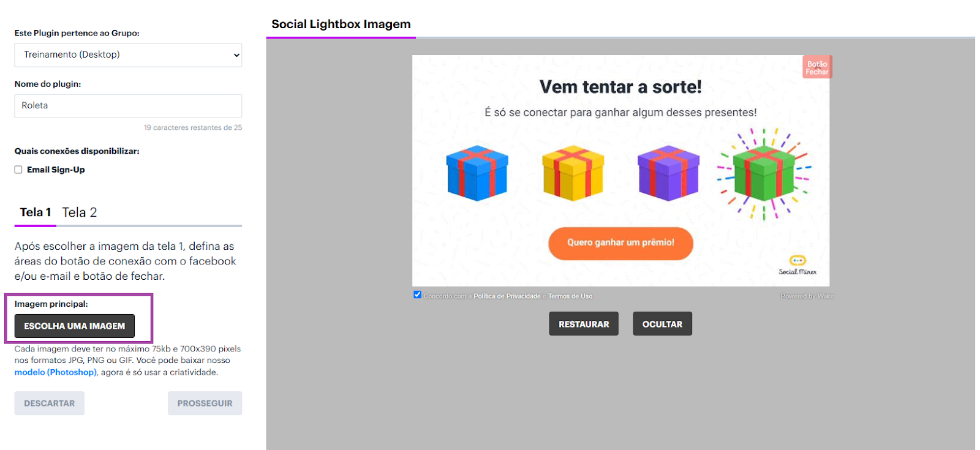Click the Nome do plugin text field
The height and width of the screenshot is (450, 980).
[x=128, y=106]
